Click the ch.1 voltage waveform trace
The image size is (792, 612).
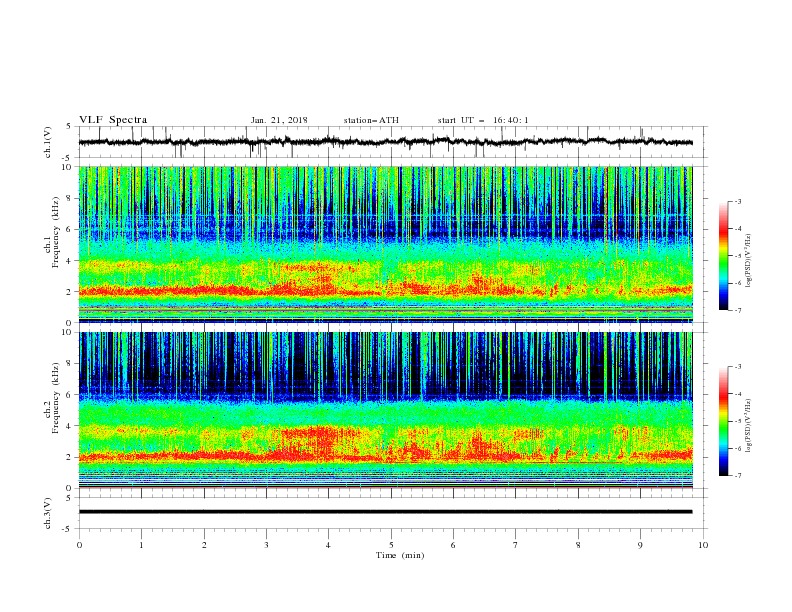click(385, 142)
